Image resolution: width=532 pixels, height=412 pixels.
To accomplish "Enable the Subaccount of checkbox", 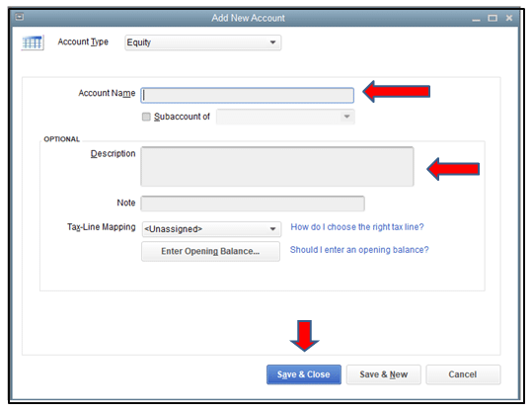I will [x=146, y=117].
